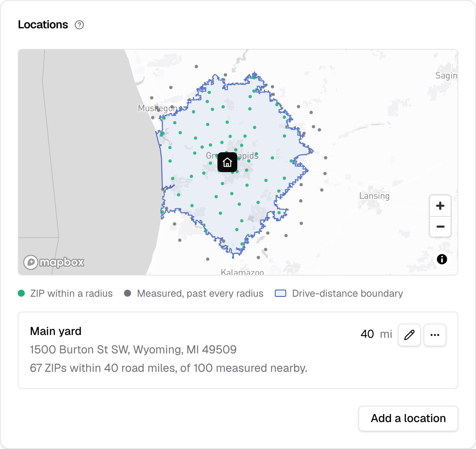
Task: Select the Main yard location title
Action: pos(56,331)
